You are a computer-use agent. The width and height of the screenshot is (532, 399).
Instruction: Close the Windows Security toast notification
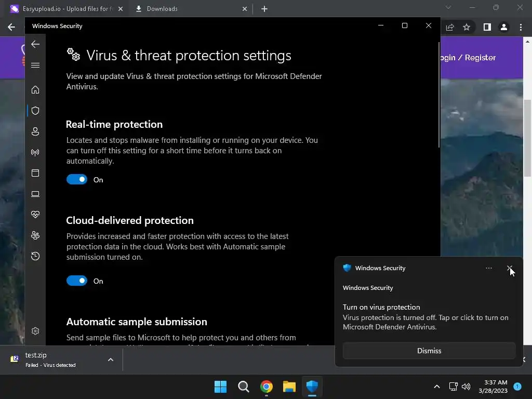(x=510, y=268)
